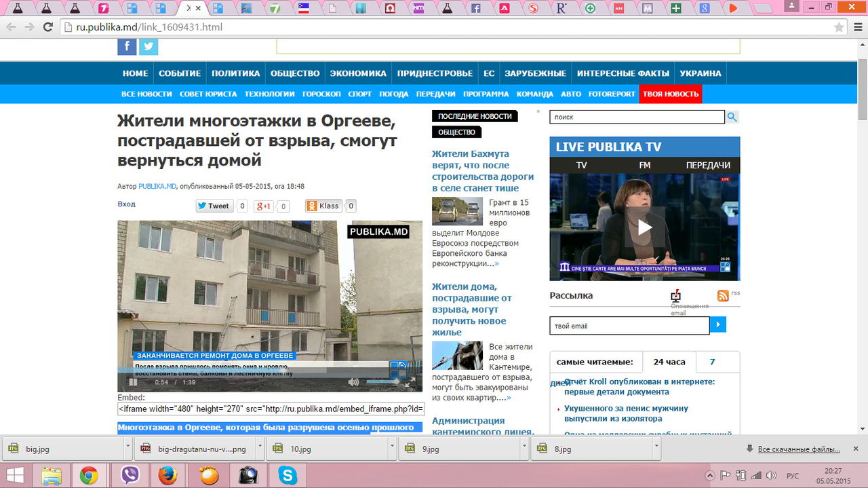Image resolution: width=868 pixels, height=488 pixels.
Task: Switch the video to fullscreen
Action: click(410, 383)
